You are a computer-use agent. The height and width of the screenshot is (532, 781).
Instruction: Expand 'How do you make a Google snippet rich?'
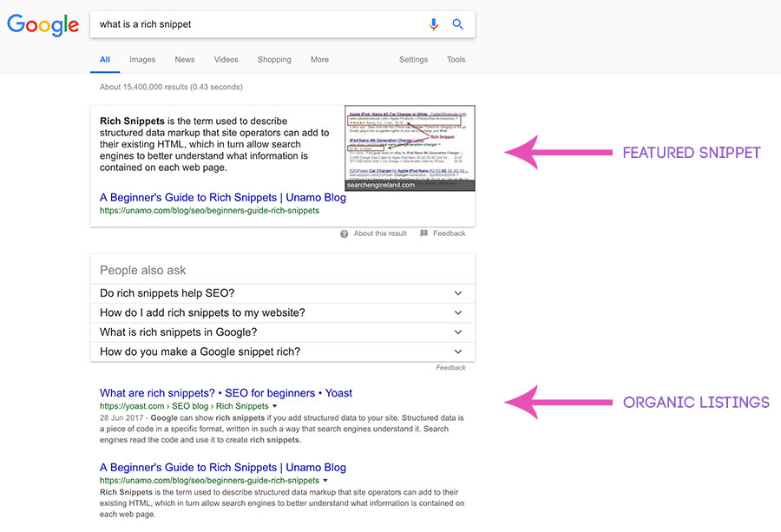[282, 351]
